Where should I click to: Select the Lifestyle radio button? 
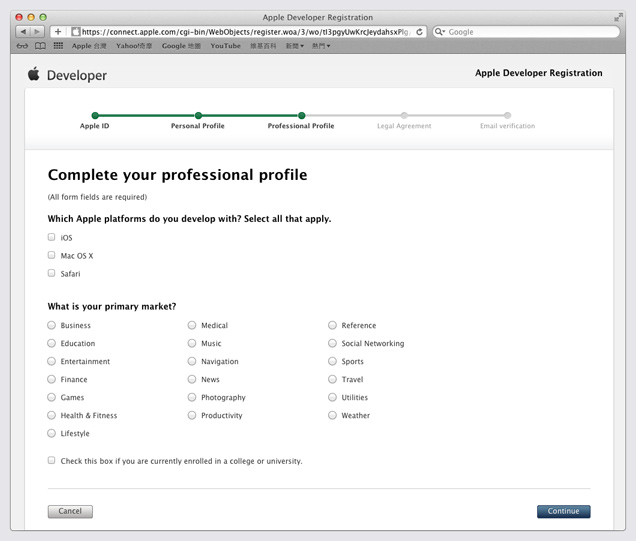[52, 433]
